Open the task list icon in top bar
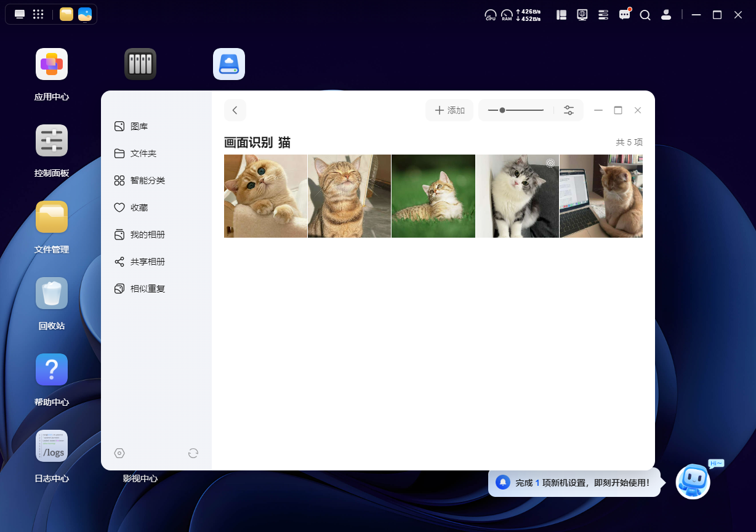756x532 pixels. point(603,15)
